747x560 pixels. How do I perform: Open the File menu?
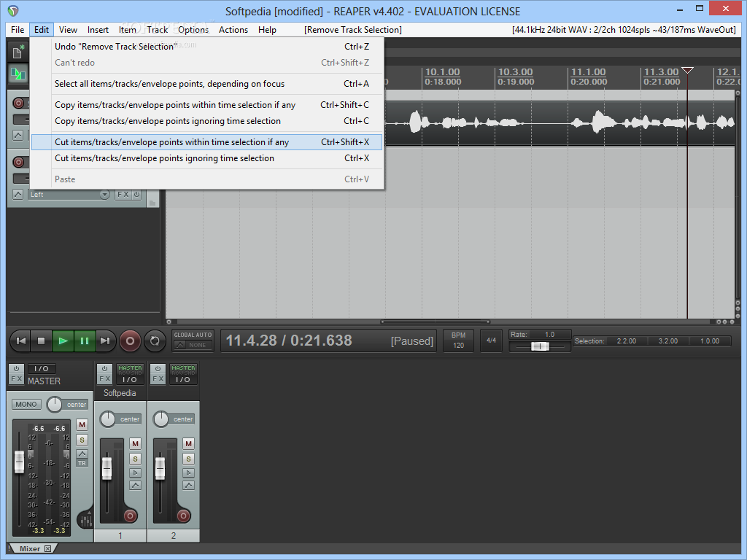(x=18, y=29)
